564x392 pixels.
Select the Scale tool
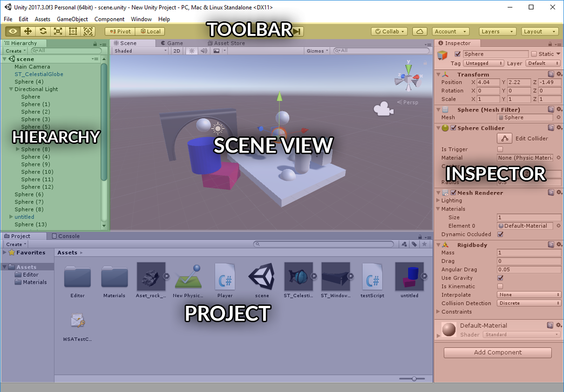click(x=58, y=31)
